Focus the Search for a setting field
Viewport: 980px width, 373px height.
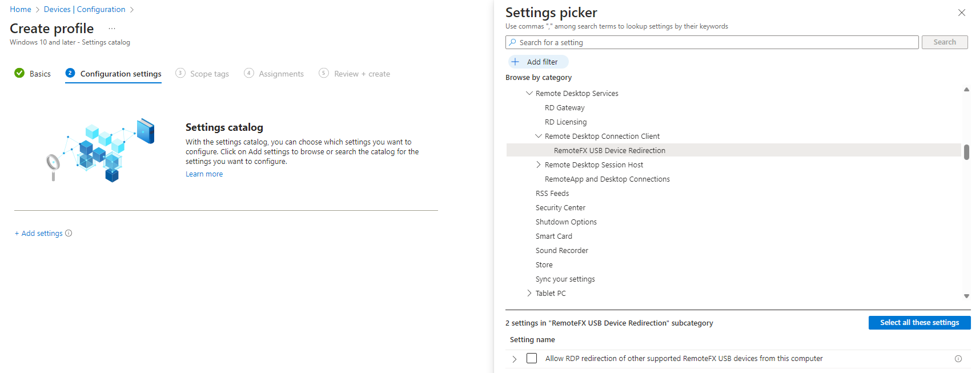712,42
